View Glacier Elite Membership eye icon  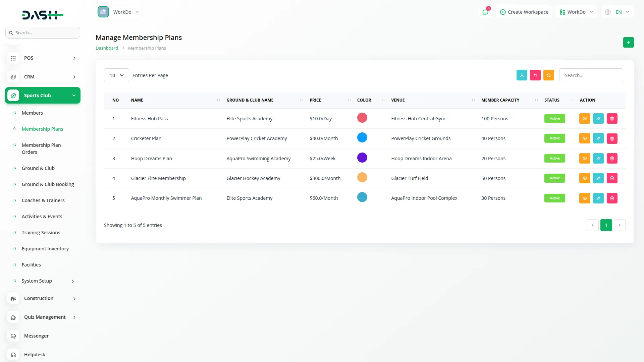coord(584,178)
